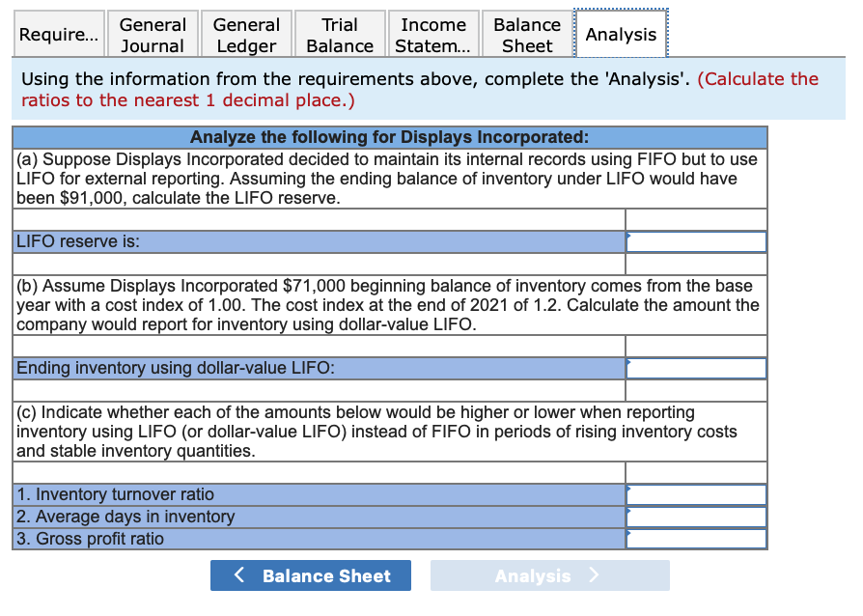Select the currently active Analysis tab
This screenshot has height=616, width=863.
pyautogui.click(x=621, y=33)
